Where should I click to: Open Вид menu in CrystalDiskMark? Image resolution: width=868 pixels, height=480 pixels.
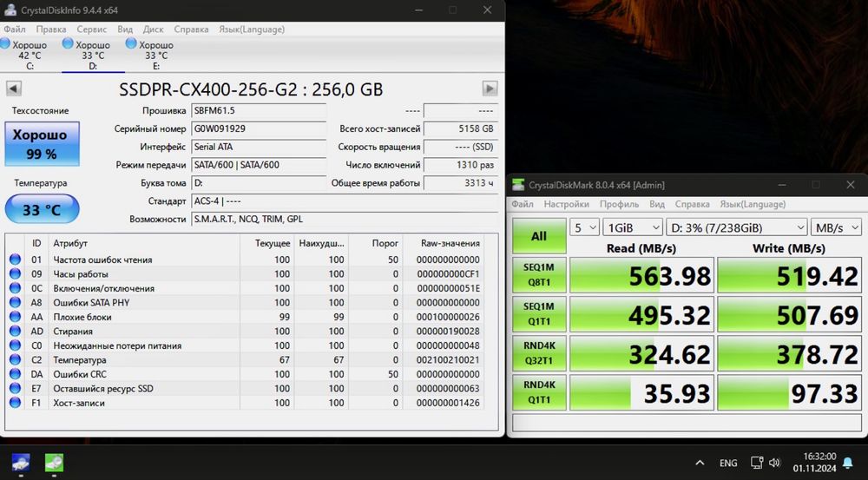(x=657, y=204)
